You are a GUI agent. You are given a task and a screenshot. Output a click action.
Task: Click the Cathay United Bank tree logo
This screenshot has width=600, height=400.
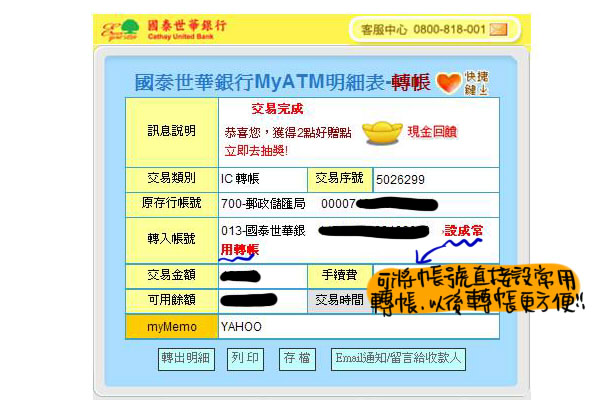(x=120, y=29)
